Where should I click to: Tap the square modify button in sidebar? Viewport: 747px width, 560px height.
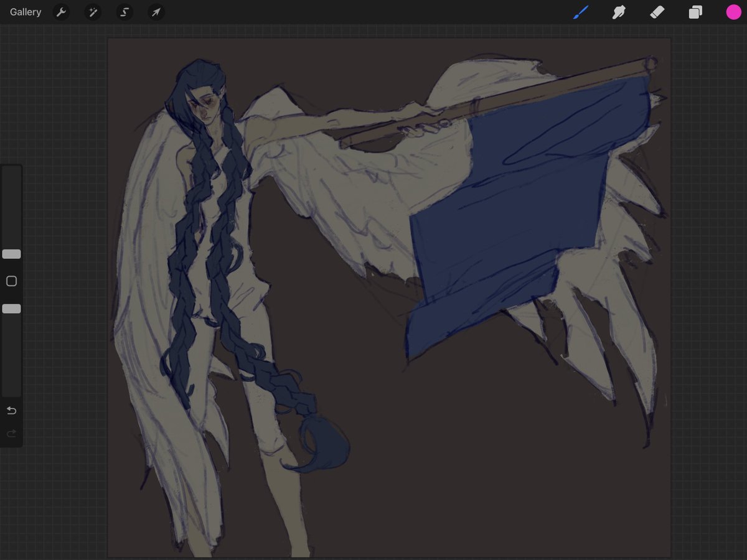click(11, 281)
